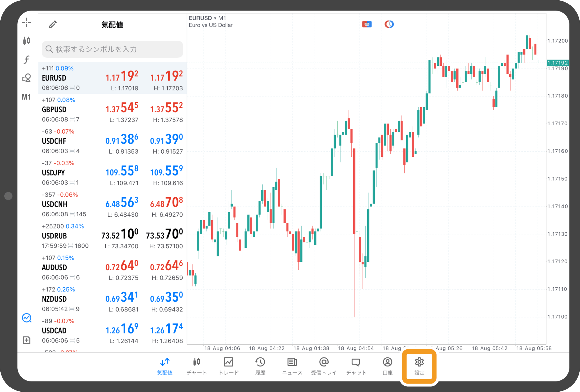Open the 履歴 history tab
This screenshot has width=580, height=392.
point(260,366)
